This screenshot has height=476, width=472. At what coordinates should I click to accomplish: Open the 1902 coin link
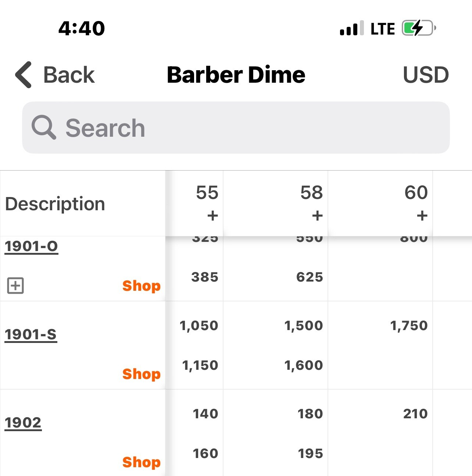[23, 423]
